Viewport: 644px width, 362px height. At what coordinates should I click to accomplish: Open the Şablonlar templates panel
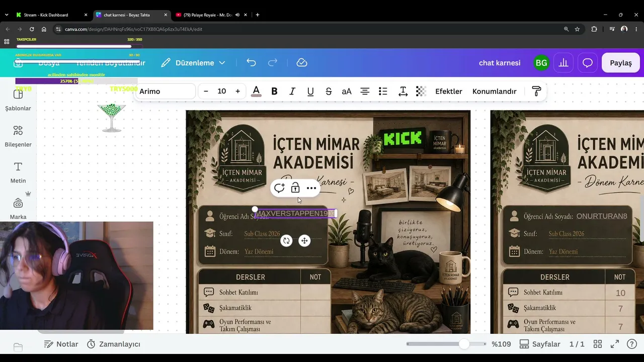tap(18, 99)
